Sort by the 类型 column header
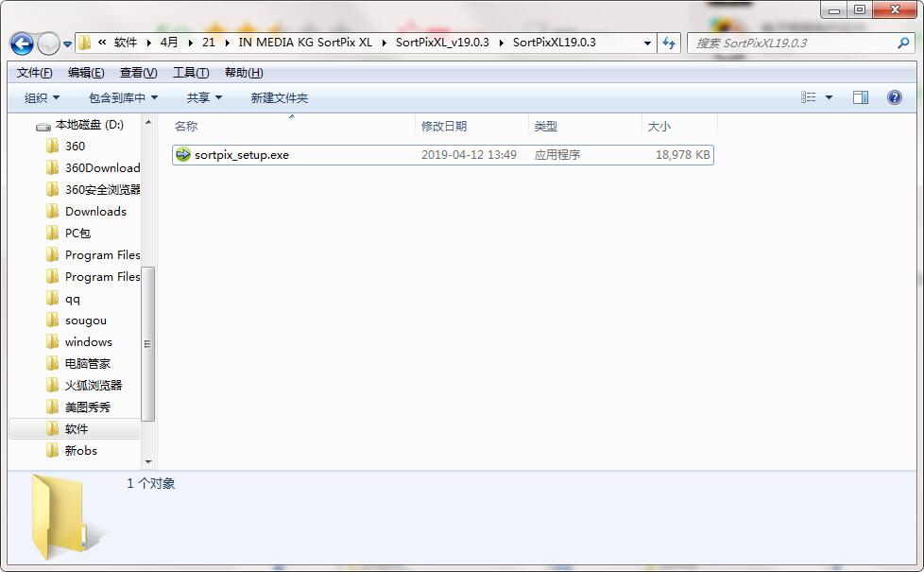Screen dimensions: 924x572 pyautogui.click(x=546, y=126)
